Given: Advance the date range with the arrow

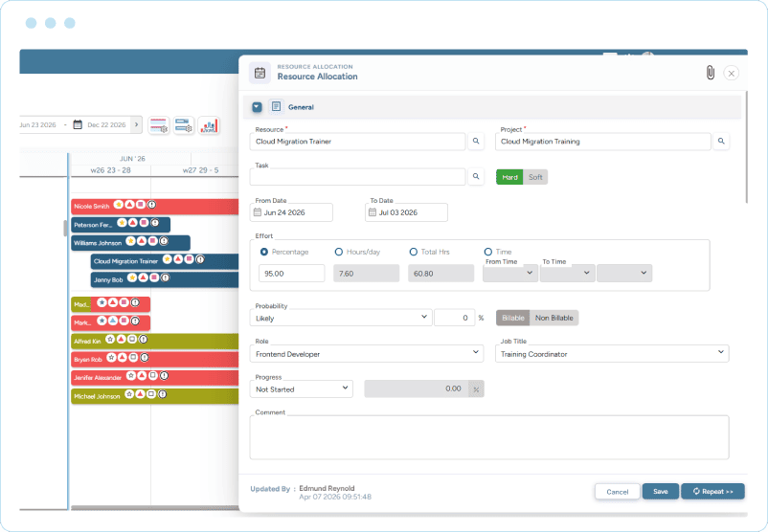Looking at the screenshot, I should pyautogui.click(x=137, y=124).
